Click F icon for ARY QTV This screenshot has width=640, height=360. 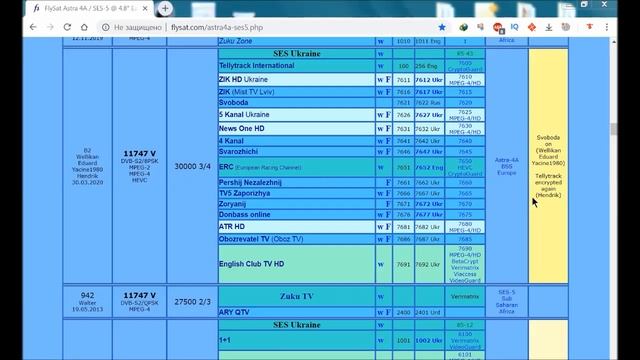tap(388, 312)
